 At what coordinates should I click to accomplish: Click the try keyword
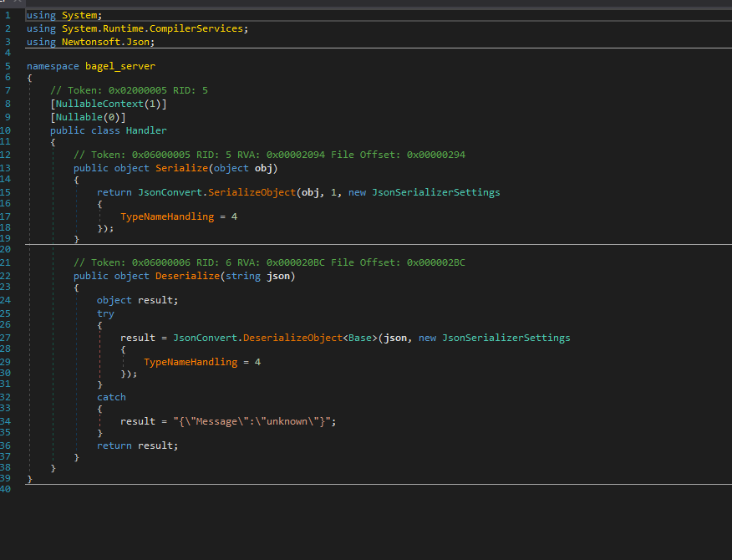[105, 314]
